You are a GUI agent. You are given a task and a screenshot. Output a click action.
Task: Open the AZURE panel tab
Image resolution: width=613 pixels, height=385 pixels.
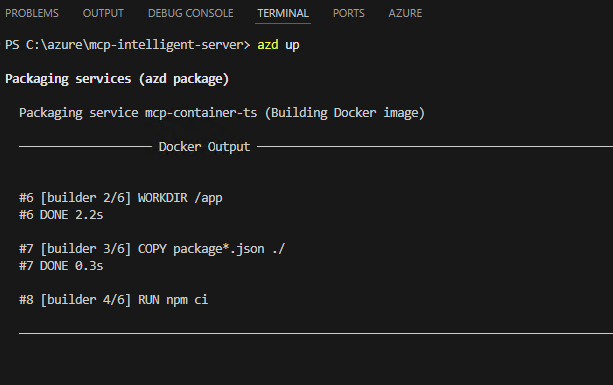tap(405, 13)
